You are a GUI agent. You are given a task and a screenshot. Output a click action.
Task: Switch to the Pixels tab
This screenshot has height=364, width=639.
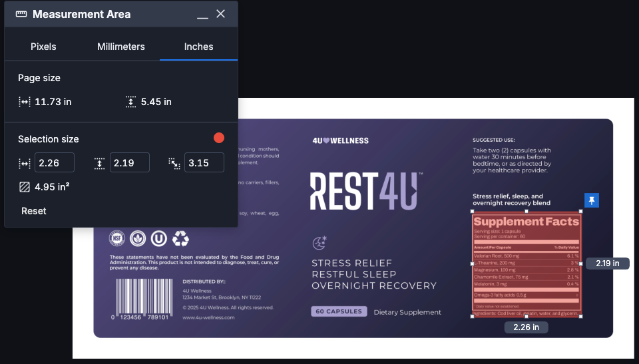coord(43,47)
